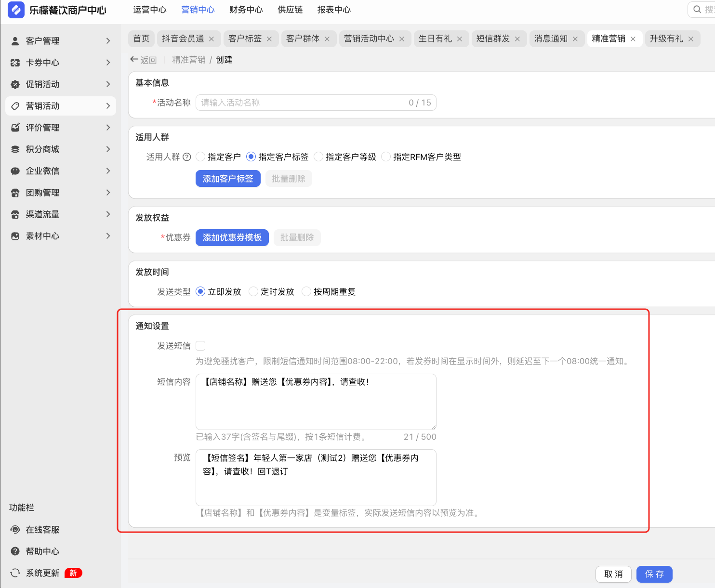The height and width of the screenshot is (588, 715).
Task: Click the 团购管理 shop icon
Action: 15,193
